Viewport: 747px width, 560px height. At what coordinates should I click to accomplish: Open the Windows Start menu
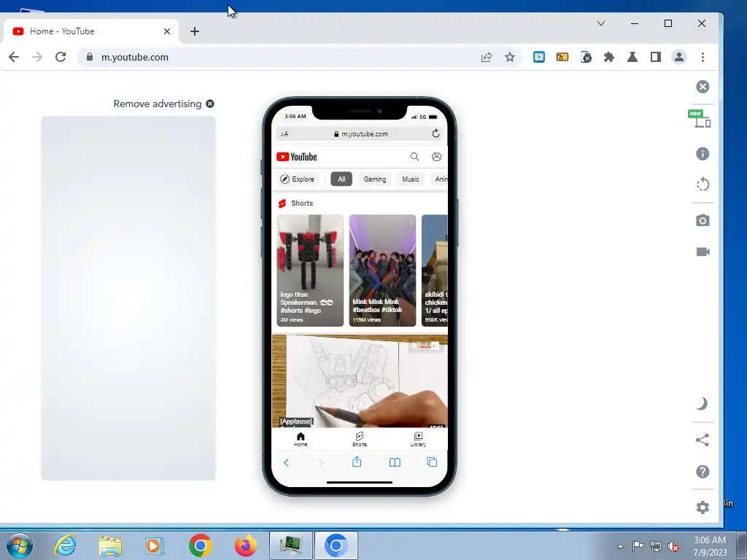click(x=20, y=545)
